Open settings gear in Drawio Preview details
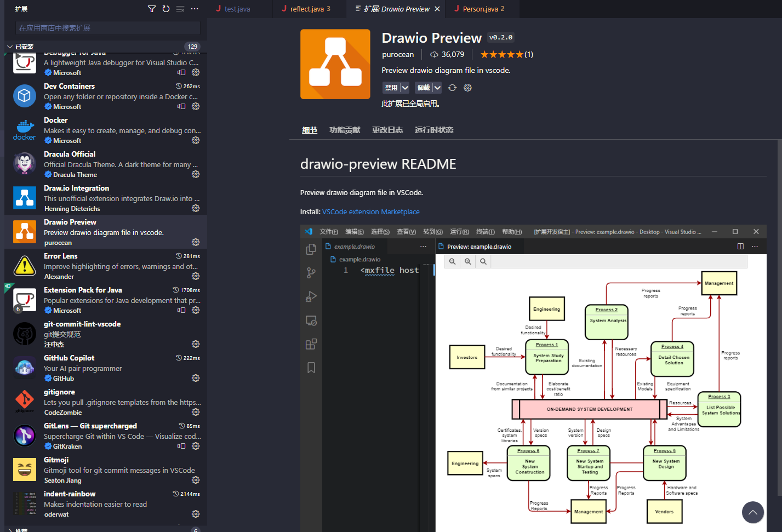The height and width of the screenshot is (532, 782). (467, 88)
